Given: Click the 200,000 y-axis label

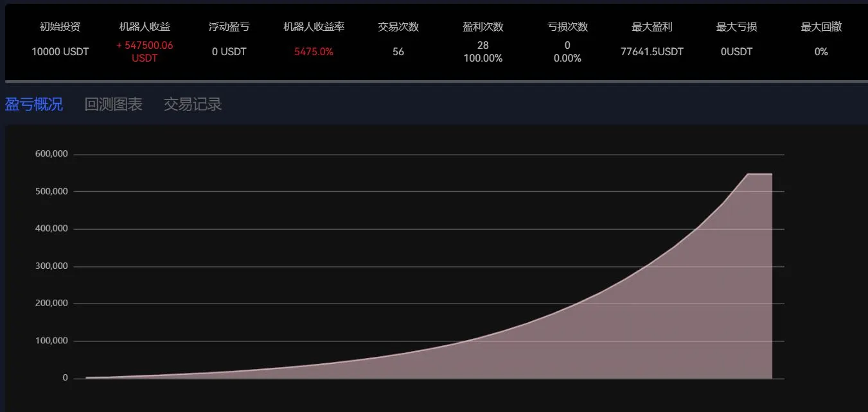Looking at the screenshot, I should 53,304.
